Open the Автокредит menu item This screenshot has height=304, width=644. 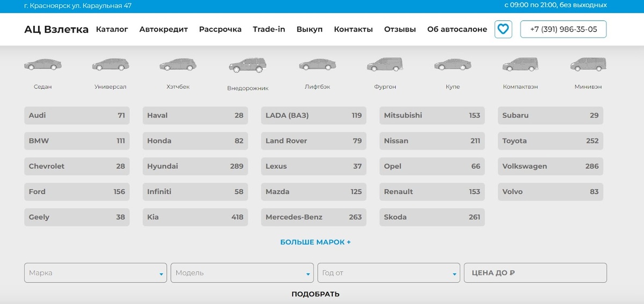point(164,29)
